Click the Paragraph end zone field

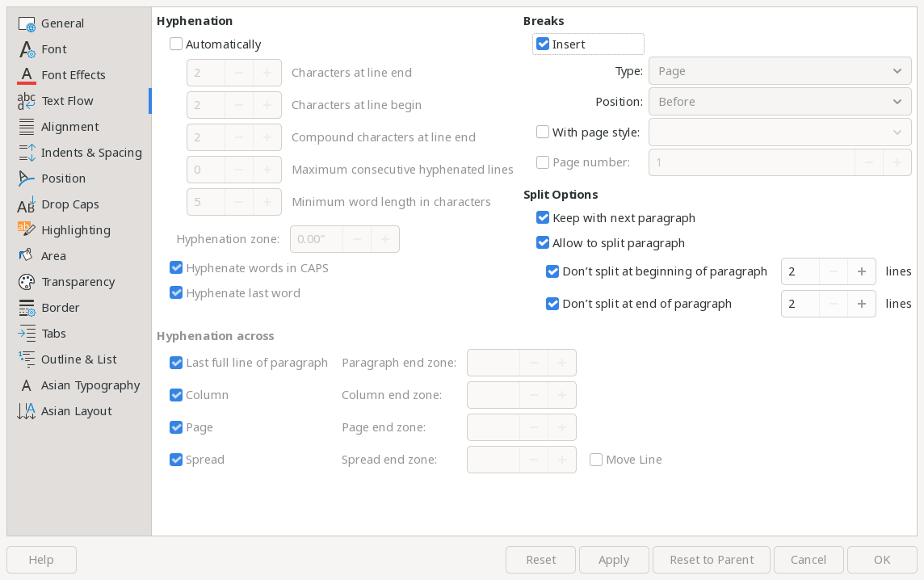493,363
